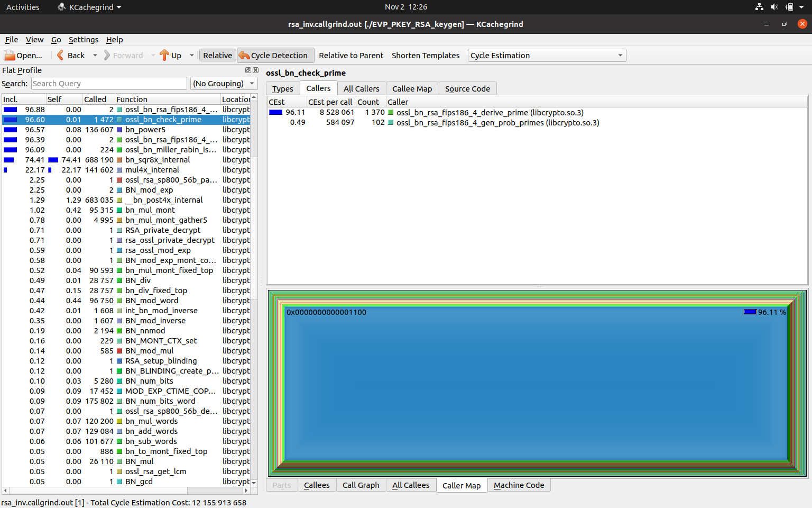The height and width of the screenshot is (508, 812).
Task: Select ossl_bn_rsa_fips186_4_derive_prime caller row
Action: click(x=537, y=113)
